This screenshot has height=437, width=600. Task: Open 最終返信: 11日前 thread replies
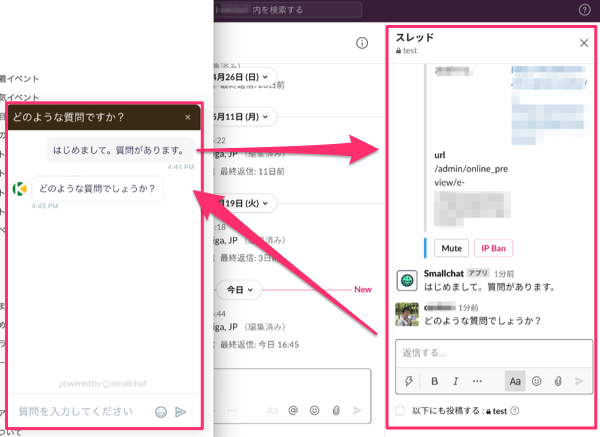click(x=252, y=171)
